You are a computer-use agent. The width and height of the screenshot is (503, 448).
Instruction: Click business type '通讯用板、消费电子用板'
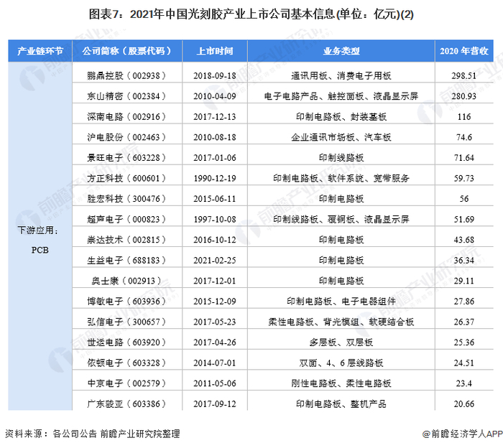[x=341, y=75]
